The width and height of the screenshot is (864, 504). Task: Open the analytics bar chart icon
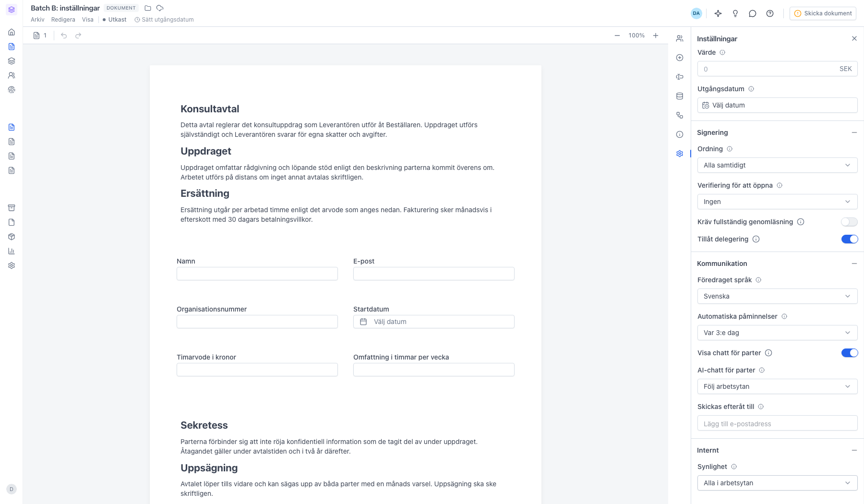pos(12,251)
